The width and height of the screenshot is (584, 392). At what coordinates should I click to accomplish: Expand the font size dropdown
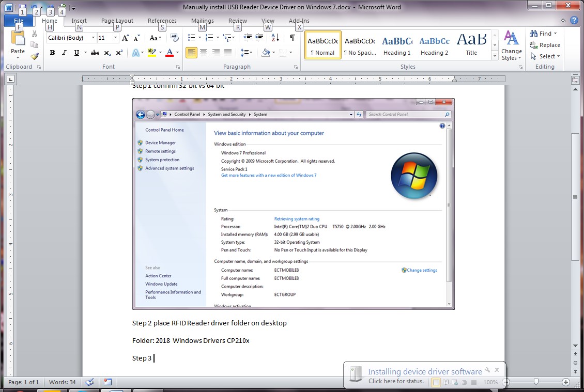coord(115,38)
